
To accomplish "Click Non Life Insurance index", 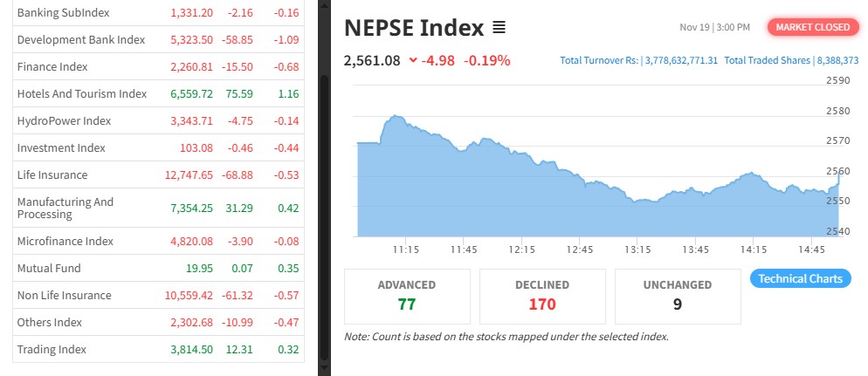I will (65, 296).
